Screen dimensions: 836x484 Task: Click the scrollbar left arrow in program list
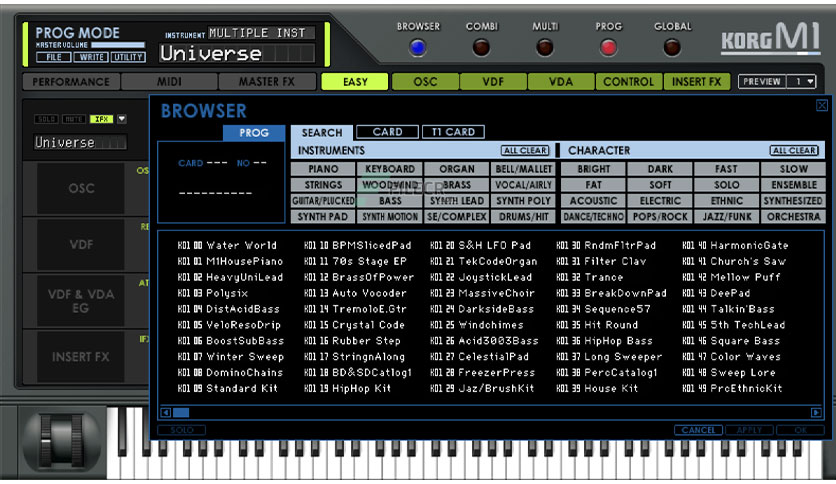click(x=166, y=412)
